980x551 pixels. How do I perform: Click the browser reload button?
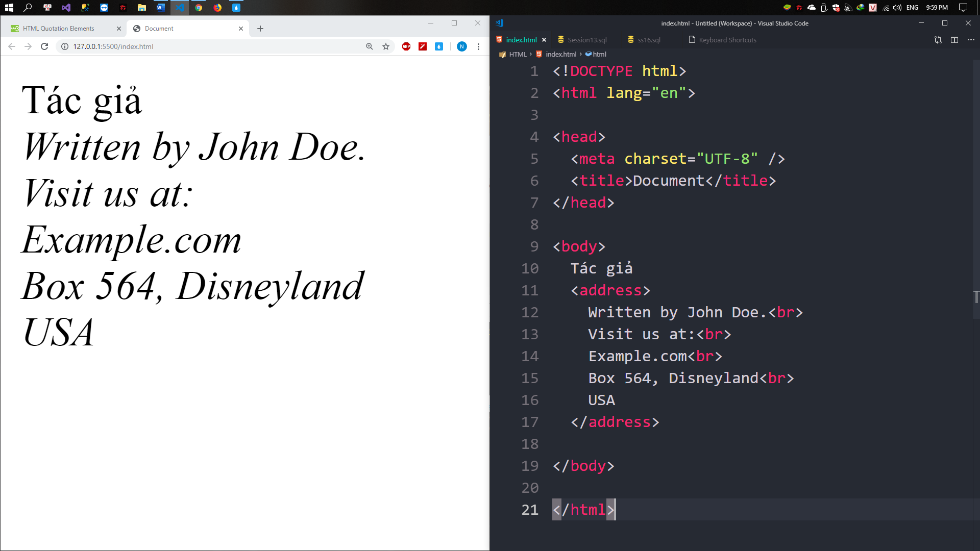click(x=44, y=46)
